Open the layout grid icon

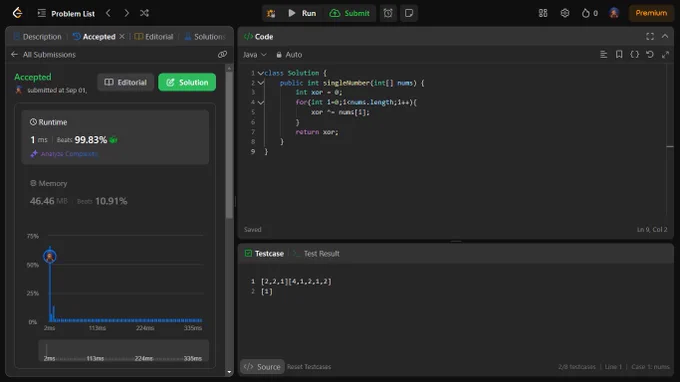pos(543,13)
